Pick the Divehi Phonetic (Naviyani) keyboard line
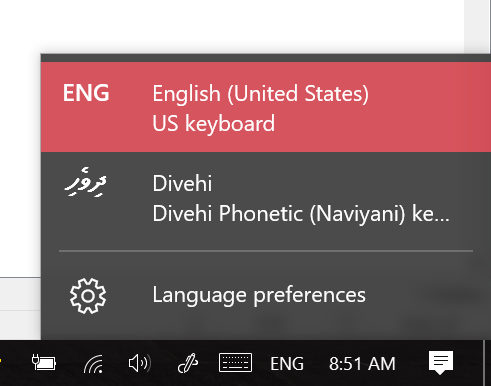The image size is (491, 386). click(x=301, y=214)
